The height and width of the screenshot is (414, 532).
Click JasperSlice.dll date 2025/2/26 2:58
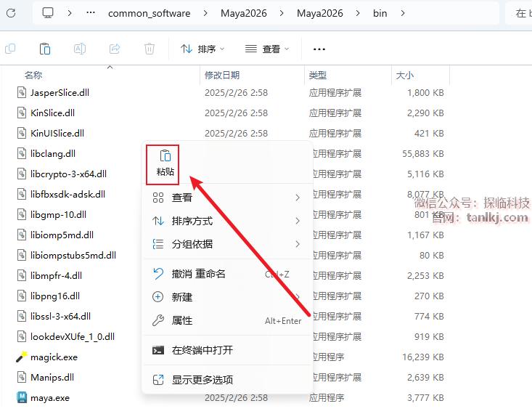236,93
